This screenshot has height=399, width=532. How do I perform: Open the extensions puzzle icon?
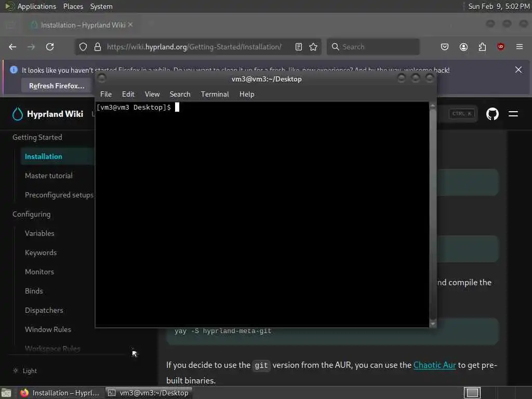[482, 47]
